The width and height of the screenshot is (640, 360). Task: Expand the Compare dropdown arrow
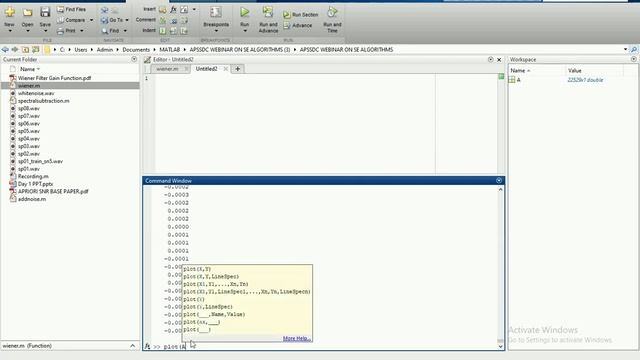(91, 20)
